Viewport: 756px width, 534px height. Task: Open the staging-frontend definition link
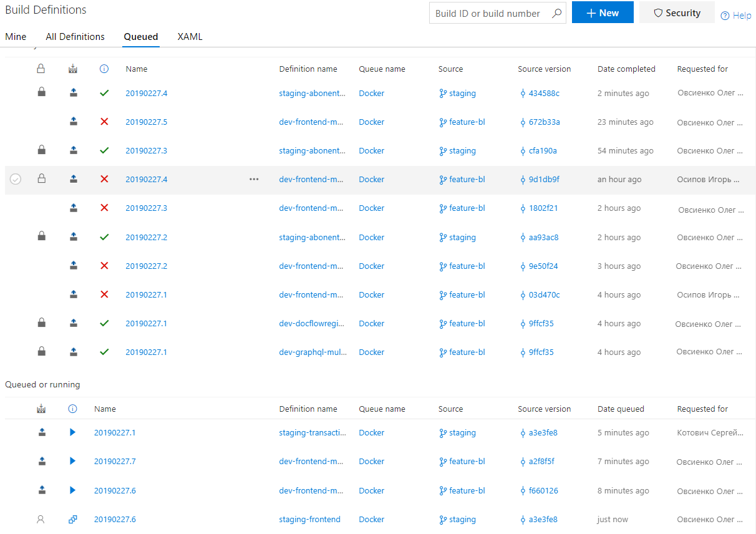pyautogui.click(x=309, y=519)
